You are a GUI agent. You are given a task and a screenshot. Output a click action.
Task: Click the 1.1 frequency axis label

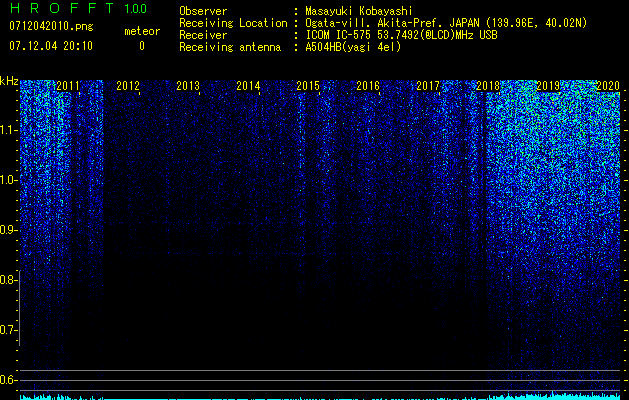(x=8, y=130)
